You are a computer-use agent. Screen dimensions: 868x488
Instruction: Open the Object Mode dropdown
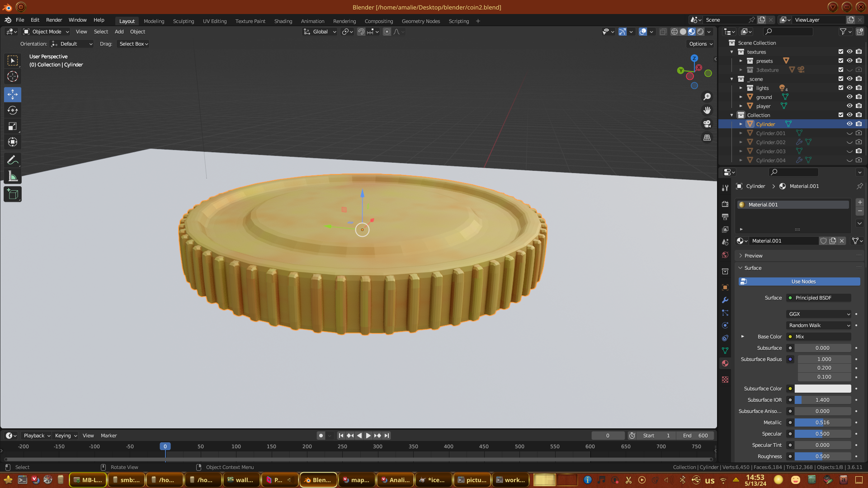46,32
